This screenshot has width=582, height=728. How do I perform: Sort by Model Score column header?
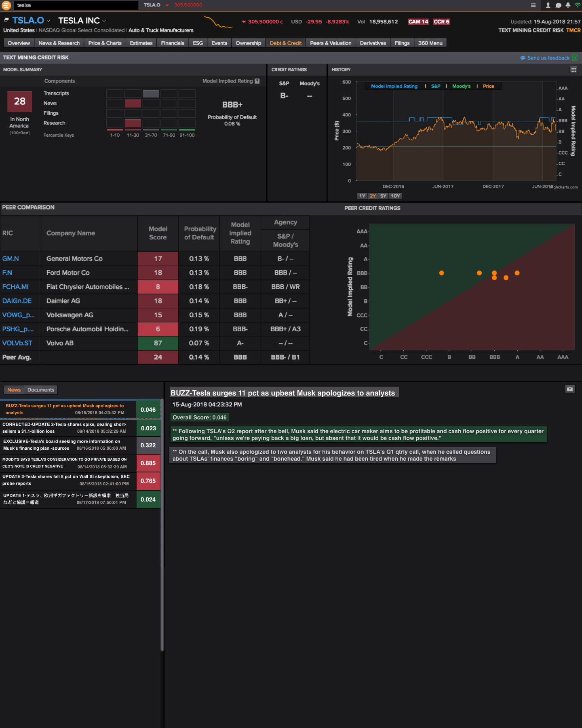(x=158, y=233)
